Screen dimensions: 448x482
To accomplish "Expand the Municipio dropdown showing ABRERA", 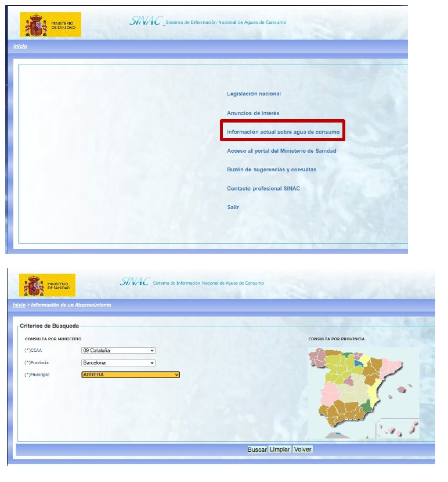I will pyautogui.click(x=131, y=375).
